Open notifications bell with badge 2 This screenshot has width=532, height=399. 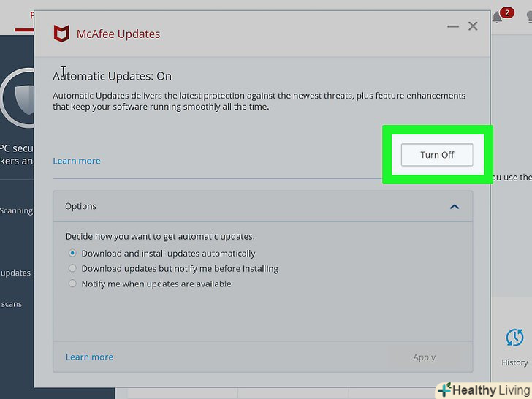click(x=498, y=18)
